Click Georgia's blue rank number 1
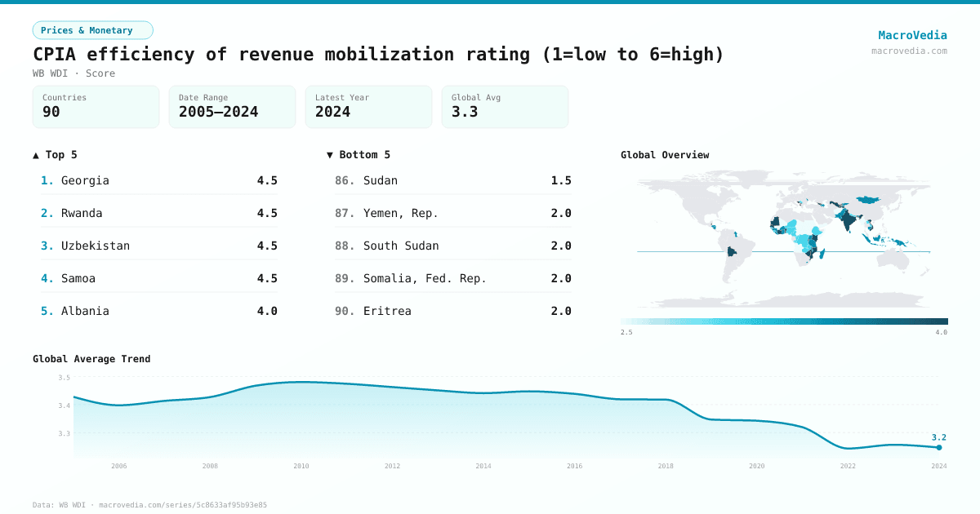This screenshot has width=980, height=514. click(x=47, y=180)
